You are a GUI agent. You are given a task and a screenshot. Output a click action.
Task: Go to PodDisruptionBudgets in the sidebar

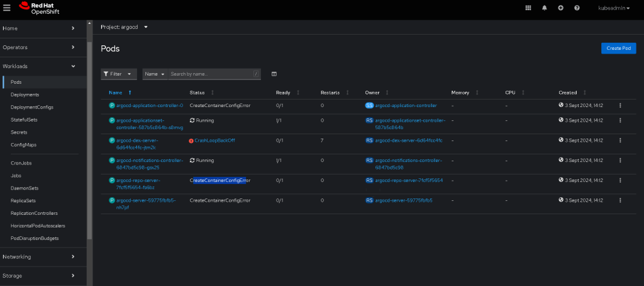(35, 239)
